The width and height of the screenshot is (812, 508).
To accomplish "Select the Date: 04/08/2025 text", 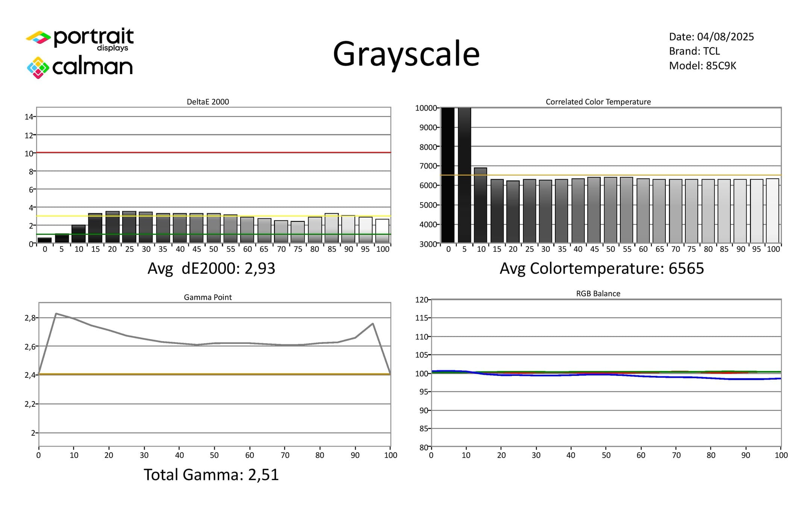I will pyautogui.click(x=711, y=37).
